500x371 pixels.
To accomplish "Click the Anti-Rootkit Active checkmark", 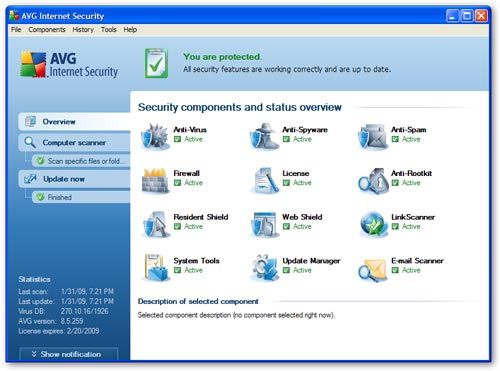I will click(x=395, y=183).
